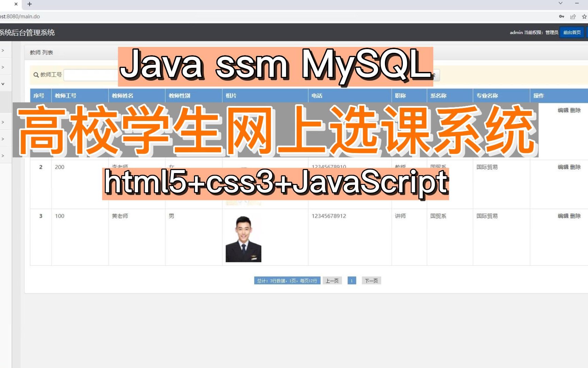
Task: Bookmark this page with the star icon
Action: point(584,16)
